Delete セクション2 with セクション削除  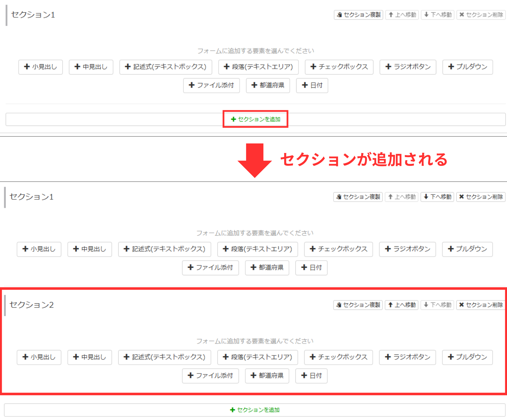click(481, 305)
